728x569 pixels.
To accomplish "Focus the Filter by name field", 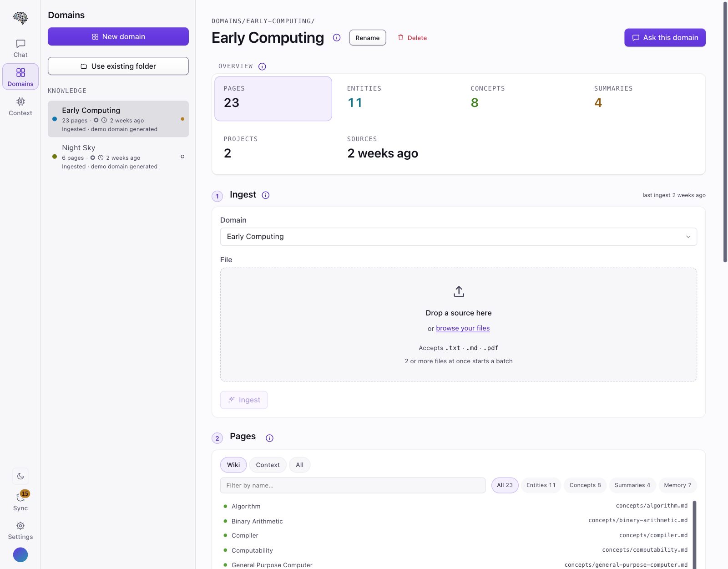I will tap(353, 485).
